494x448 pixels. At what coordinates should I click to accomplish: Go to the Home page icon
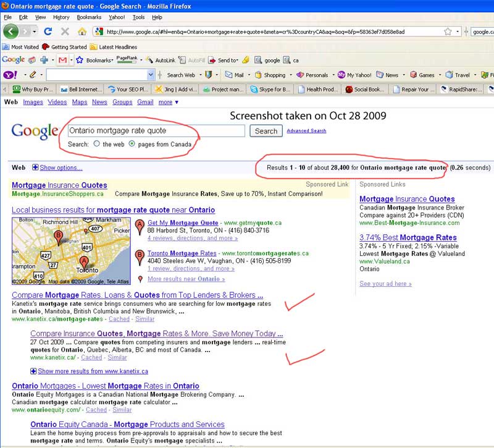(x=82, y=31)
